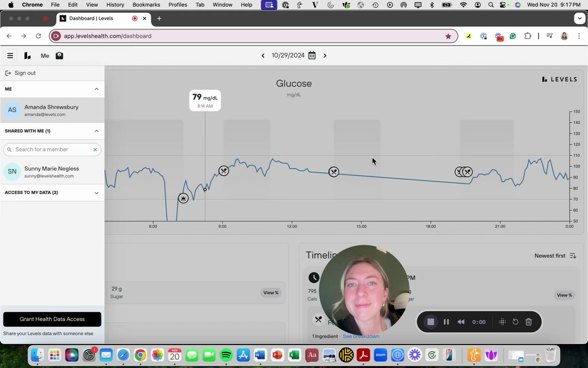
Task: Open Chrome File menu
Action: tap(55, 5)
